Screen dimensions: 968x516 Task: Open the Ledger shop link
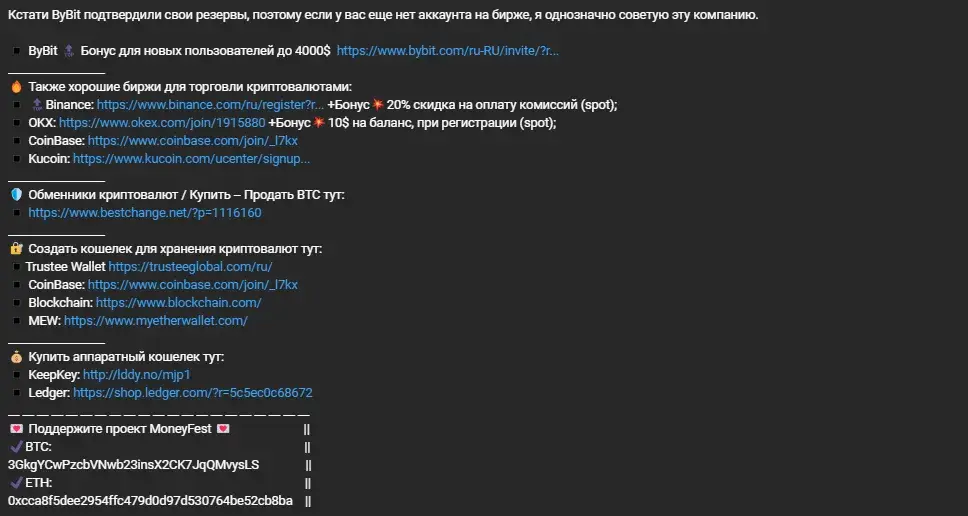(193, 393)
